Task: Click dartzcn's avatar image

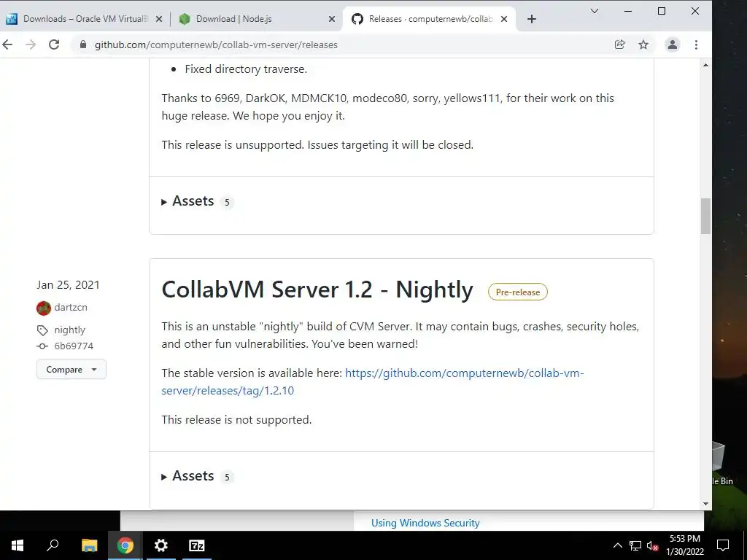Action: 43,308
